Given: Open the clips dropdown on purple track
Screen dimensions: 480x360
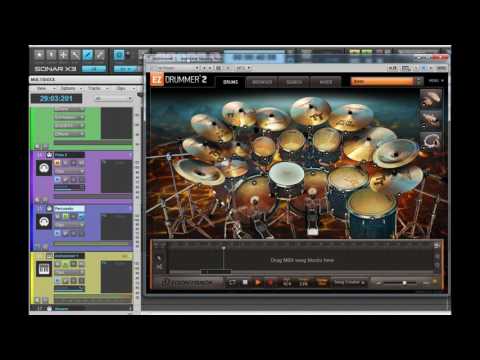Looking at the screenshot, I should point(69,171).
